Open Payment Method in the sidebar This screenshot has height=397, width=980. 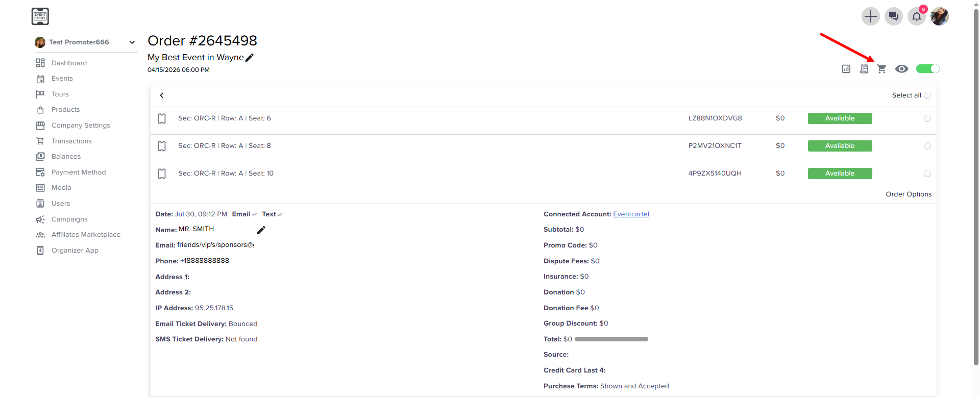(x=79, y=172)
